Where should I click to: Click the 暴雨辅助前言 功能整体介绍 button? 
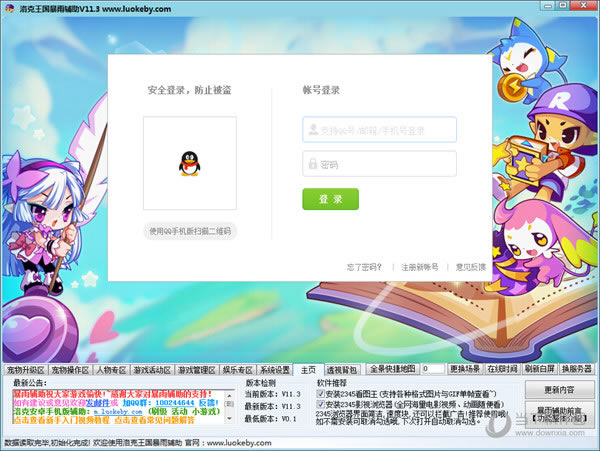559,414
